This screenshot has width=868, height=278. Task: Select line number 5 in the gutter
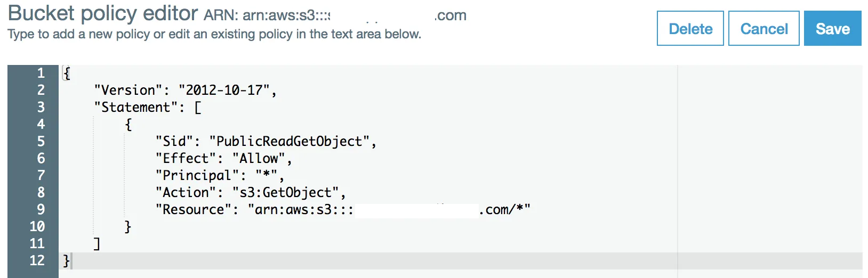(41, 141)
